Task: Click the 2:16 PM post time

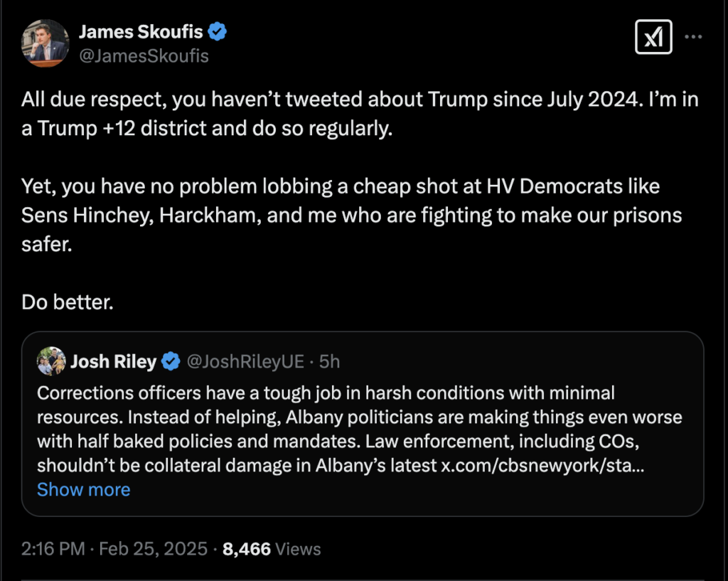Action: coord(53,549)
